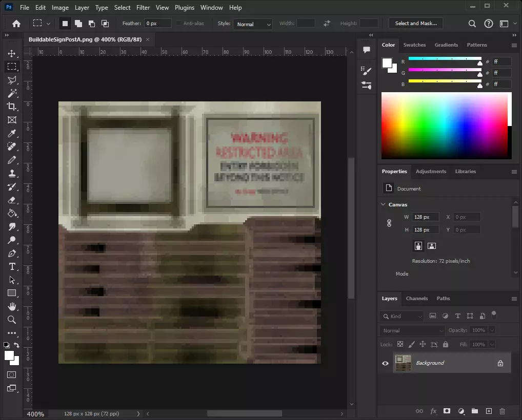Select the Crop tool
The image size is (522, 420).
coord(12,107)
